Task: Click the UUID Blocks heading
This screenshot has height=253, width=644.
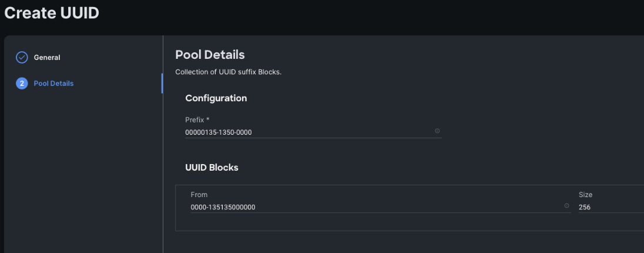Action: click(212, 167)
